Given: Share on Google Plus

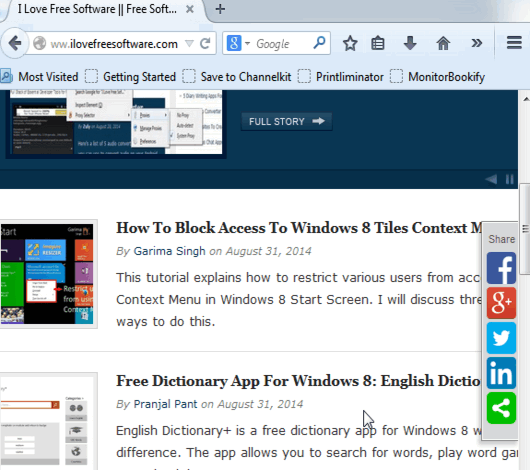Looking at the screenshot, I should click(x=501, y=303).
